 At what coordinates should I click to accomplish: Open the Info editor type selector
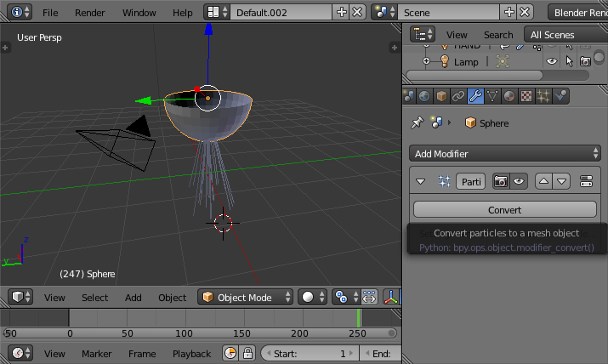coord(20,13)
